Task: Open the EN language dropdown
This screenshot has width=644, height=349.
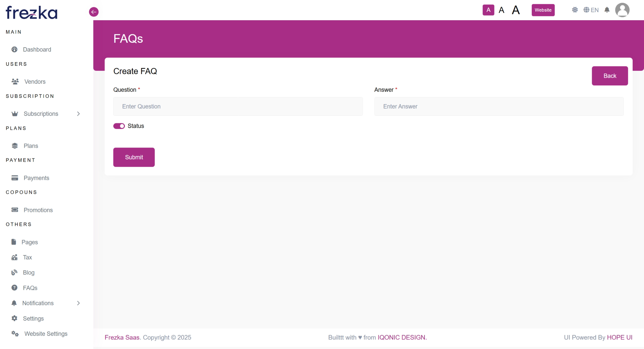Action: tap(591, 10)
